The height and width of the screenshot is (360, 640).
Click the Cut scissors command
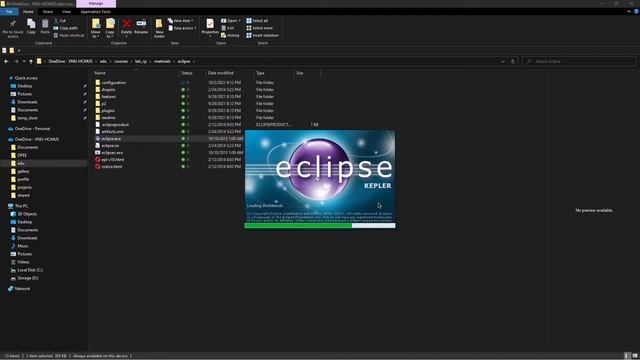pyautogui.click(x=60, y=20)
